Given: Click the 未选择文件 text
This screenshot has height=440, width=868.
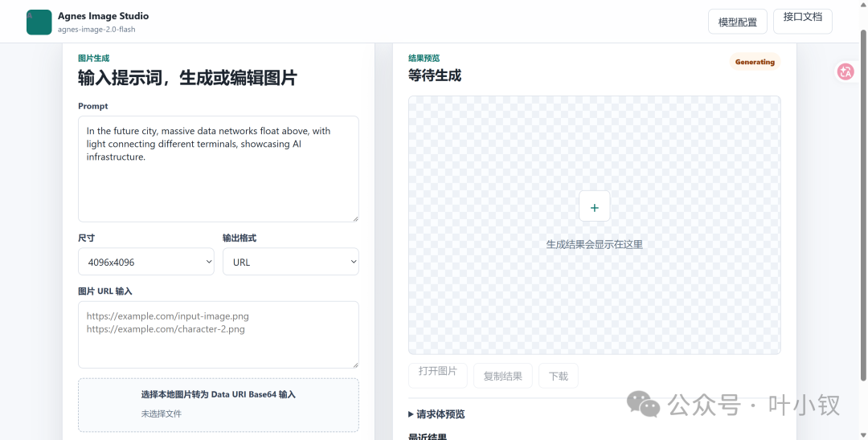Looking at the screenshot, I should [x=161, y=414].
